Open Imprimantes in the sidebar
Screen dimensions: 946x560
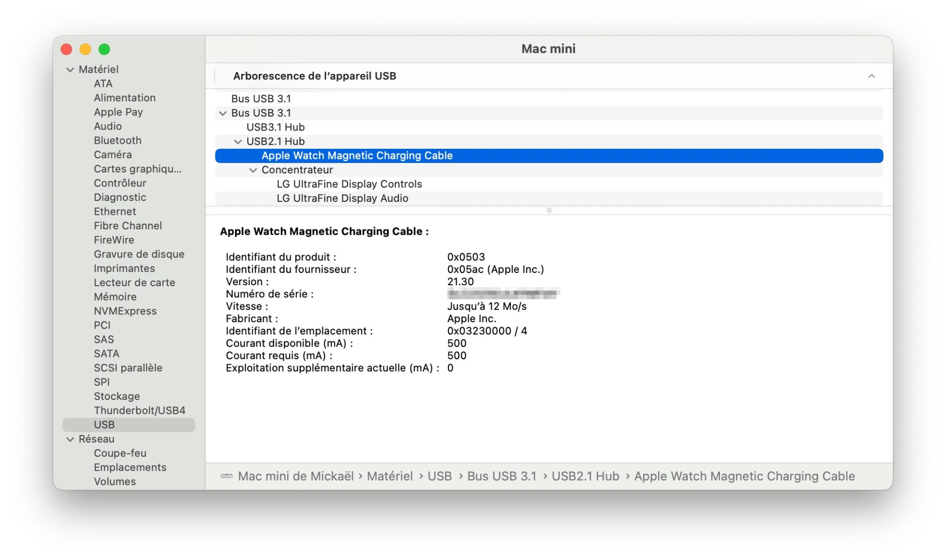point(124,268)
